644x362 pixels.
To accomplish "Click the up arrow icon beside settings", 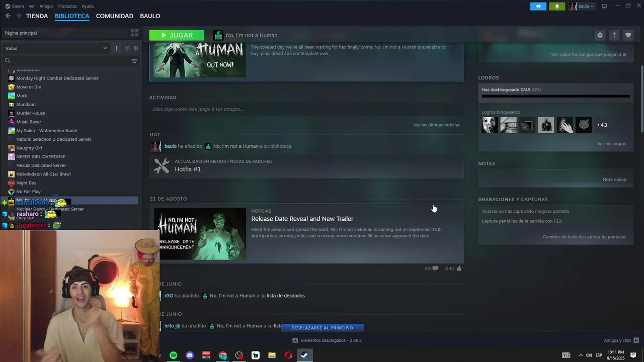I will tap(614, 35).
